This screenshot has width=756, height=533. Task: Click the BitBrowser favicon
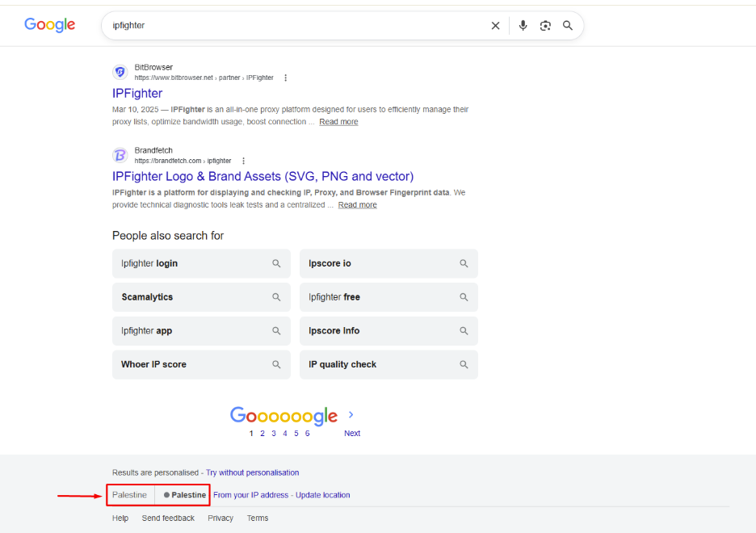pos(120,73)
